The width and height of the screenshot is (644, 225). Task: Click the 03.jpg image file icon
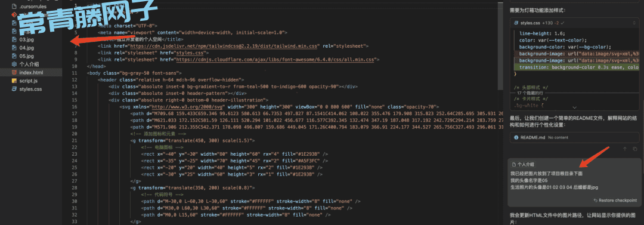tap(14, 39)
